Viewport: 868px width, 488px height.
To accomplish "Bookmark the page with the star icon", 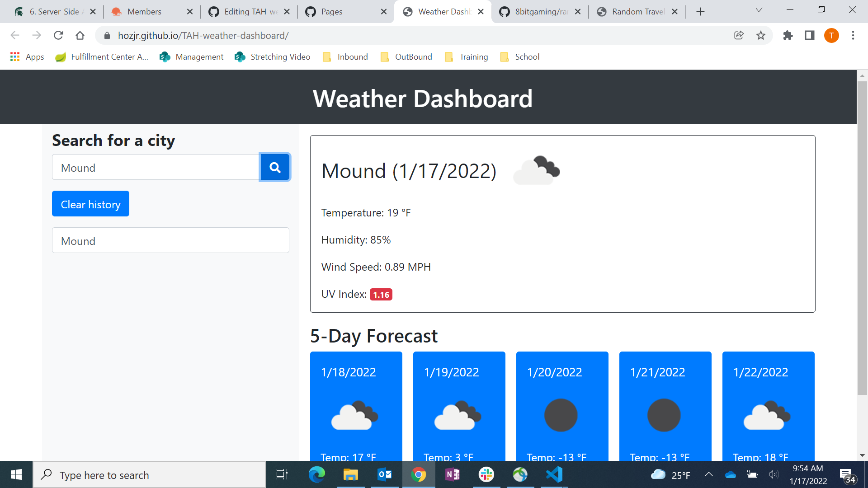I will 761,35.
